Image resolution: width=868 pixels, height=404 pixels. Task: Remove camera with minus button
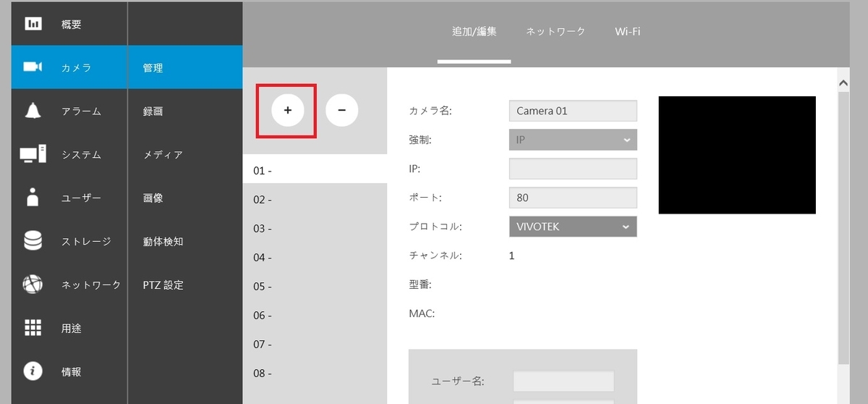point(342,110)
